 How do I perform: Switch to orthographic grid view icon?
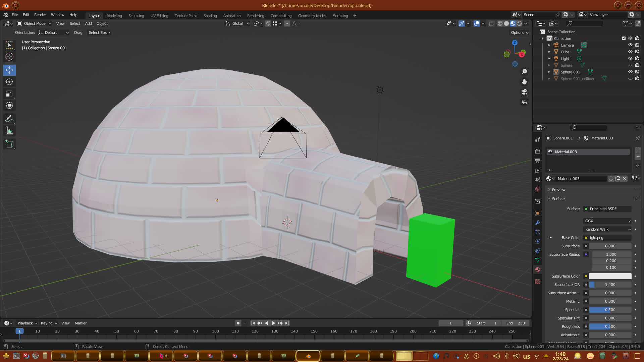(x=524, y=102)
